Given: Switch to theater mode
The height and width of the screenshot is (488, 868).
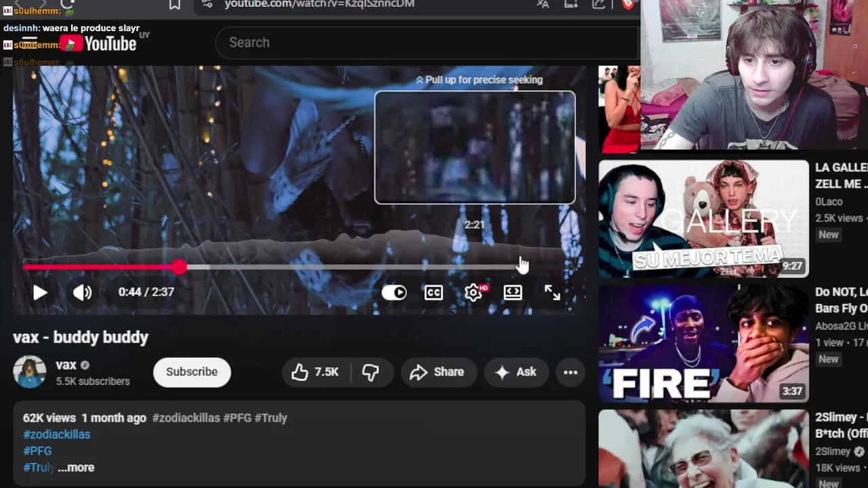Looking at the screenshot, I should click(513, 292).
